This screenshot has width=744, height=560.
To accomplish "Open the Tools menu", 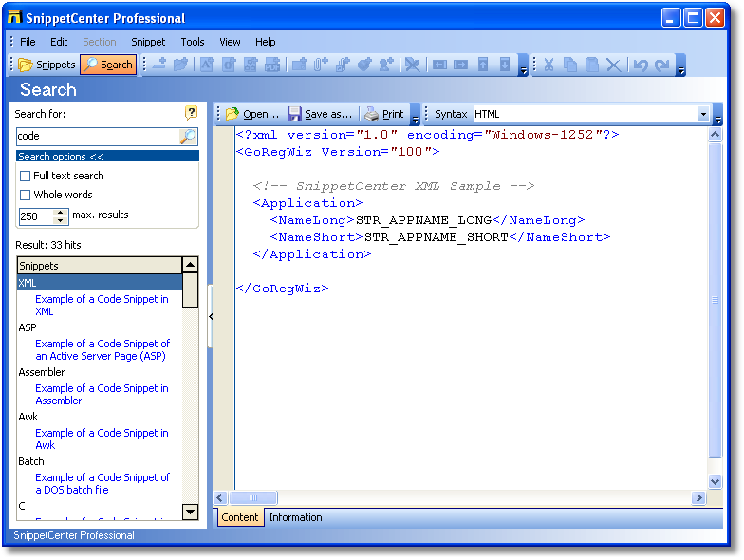I will [x=192, y=42].
